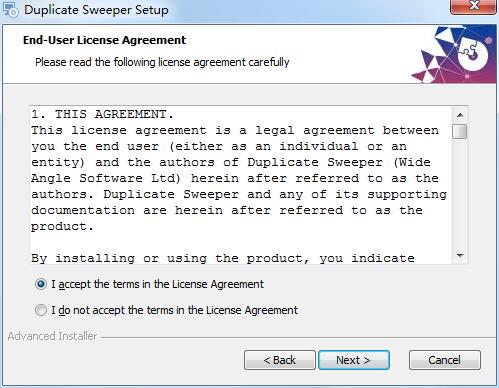
Task: Click the Duplicate Sweeper logo banner graphic
Action: tap(454, 54)
